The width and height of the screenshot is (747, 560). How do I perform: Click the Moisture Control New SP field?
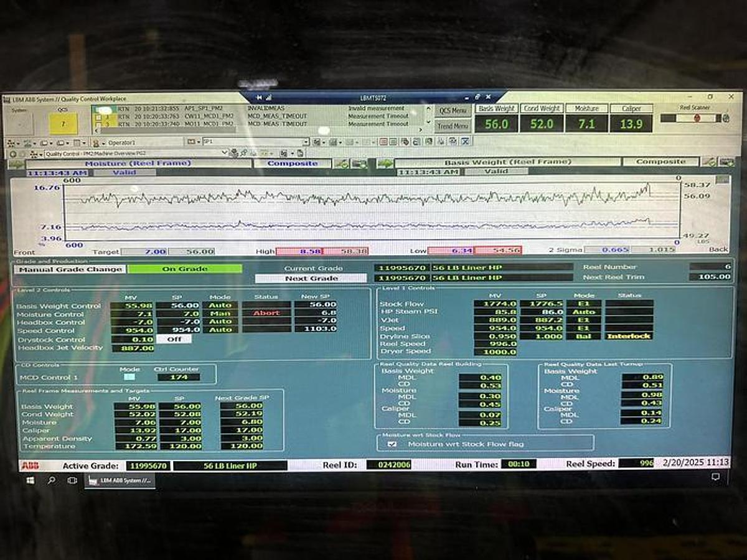[x=315, y=313]
